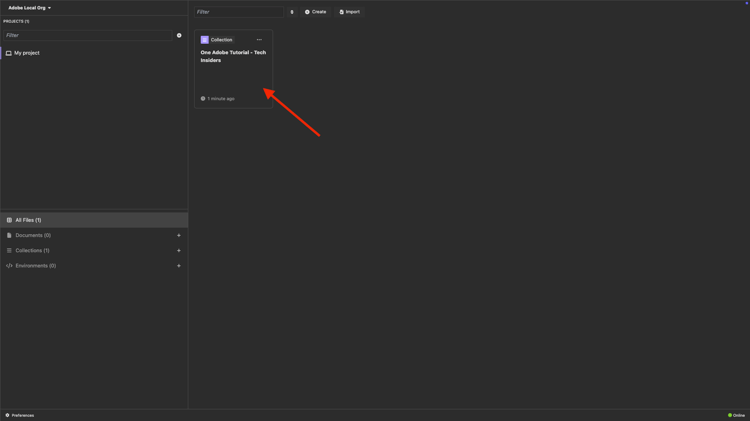Click the purple Collection icon
750x421 pixels.
click(x=205, y=40)
